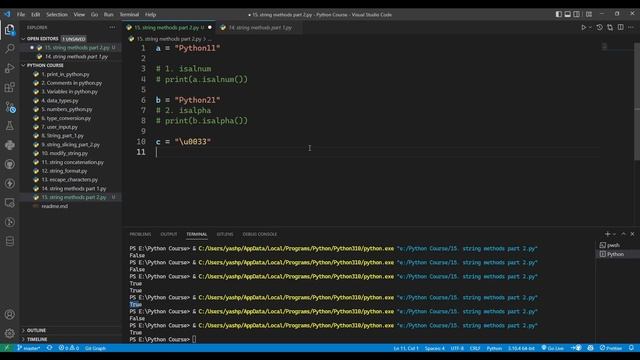Open run options dropdown next to play

coord(590,27)
